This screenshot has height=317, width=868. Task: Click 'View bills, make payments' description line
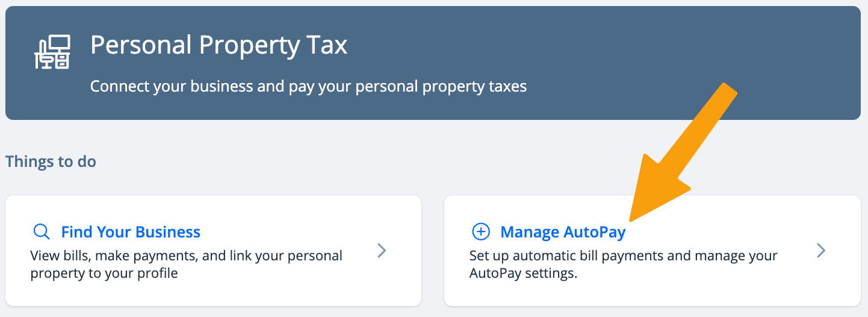[186, 256]
